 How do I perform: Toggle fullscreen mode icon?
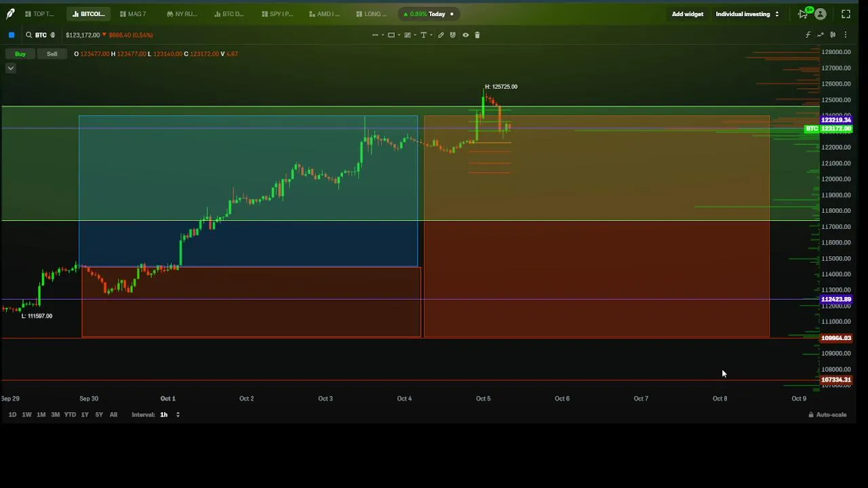pyautogui.click(x=846, y=14)
